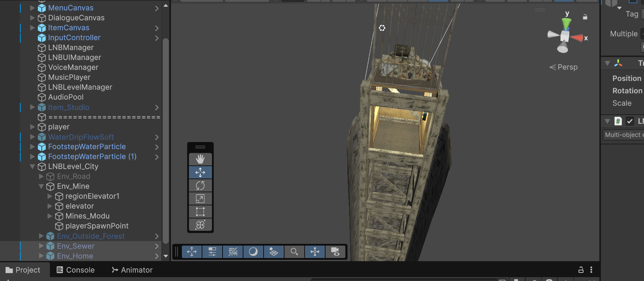The width and height of the screenshot is (644, 281).
Task: Click the hierarchy vertical scrollbar thumb
Action: 166,141
